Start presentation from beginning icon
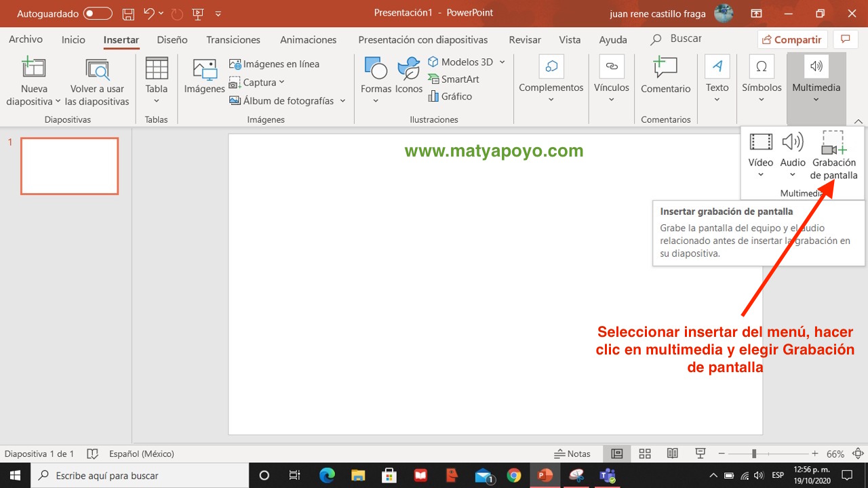 coord(198,14)
